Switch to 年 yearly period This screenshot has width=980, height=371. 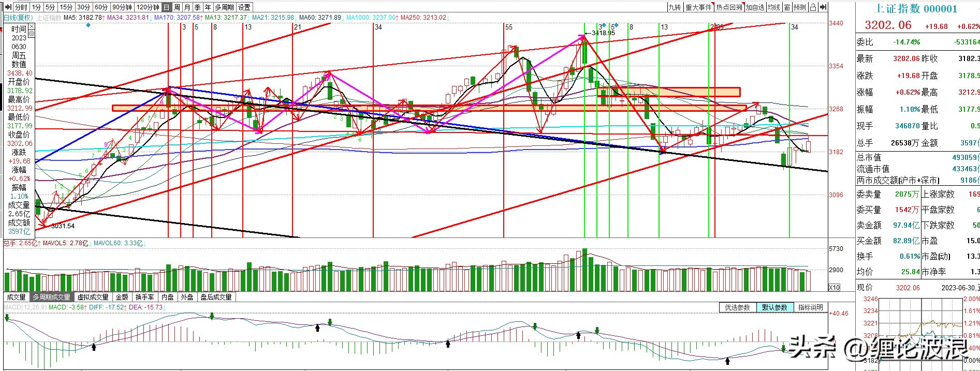coord(208,7)
